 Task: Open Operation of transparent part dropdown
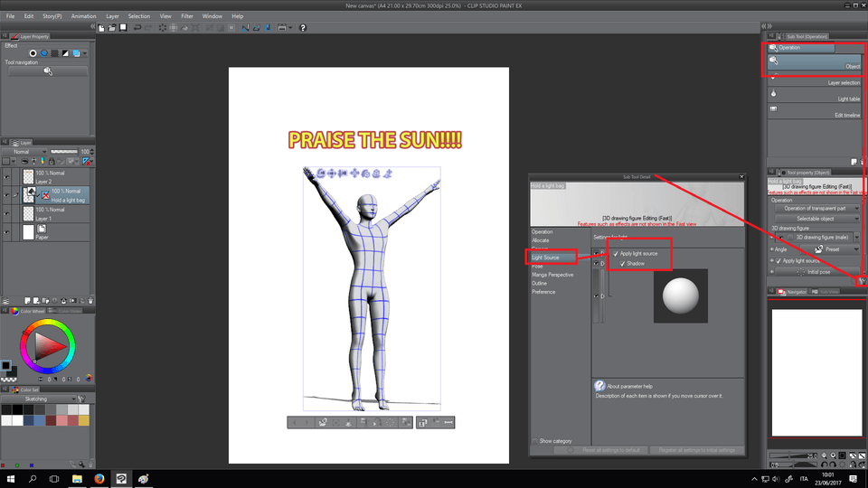(x=816, y=209)
